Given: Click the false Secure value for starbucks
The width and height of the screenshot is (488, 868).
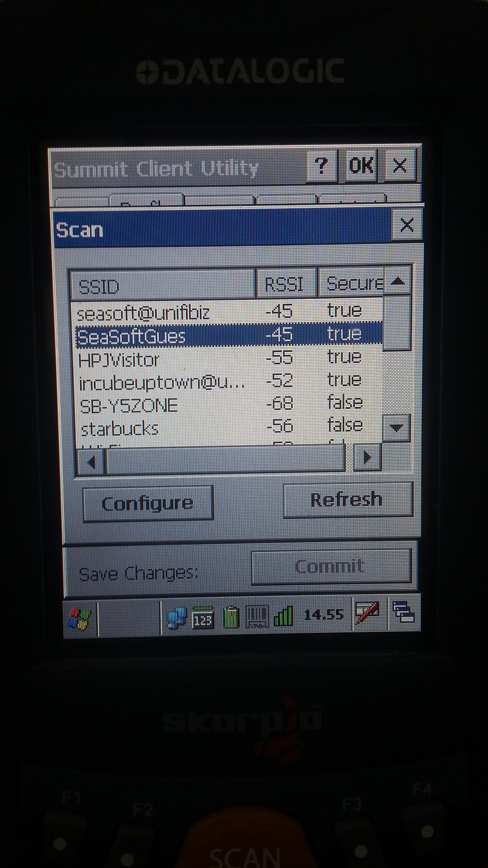Looking at the screenshot, I should point(345,425).
